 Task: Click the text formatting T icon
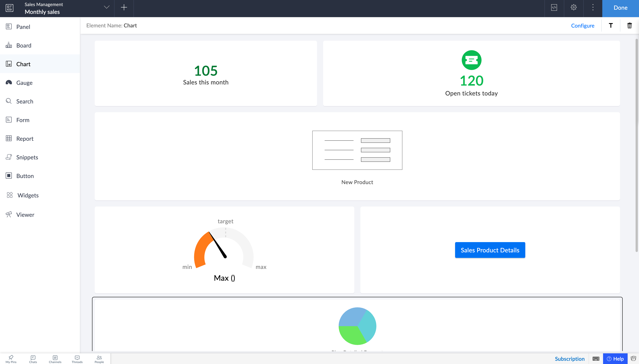coord(610,25)
